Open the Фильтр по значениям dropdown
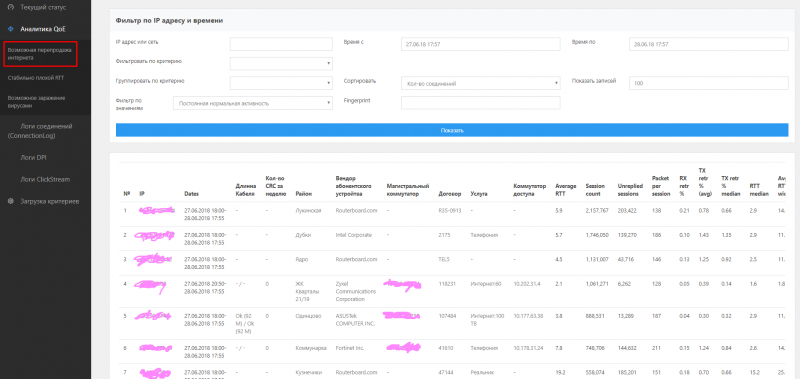800x379 pixels. pos(253,103)
